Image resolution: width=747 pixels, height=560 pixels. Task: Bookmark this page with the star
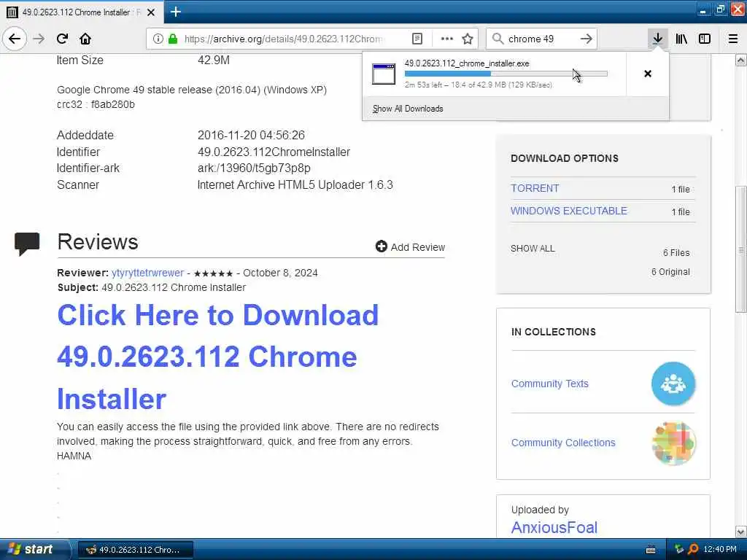click(468, 39)
